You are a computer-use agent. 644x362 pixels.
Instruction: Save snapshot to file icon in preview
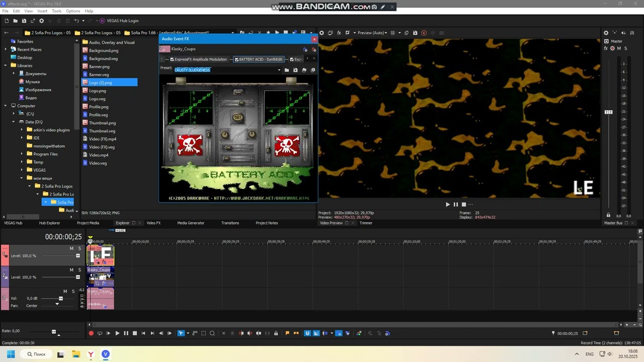tap(415, 33)
